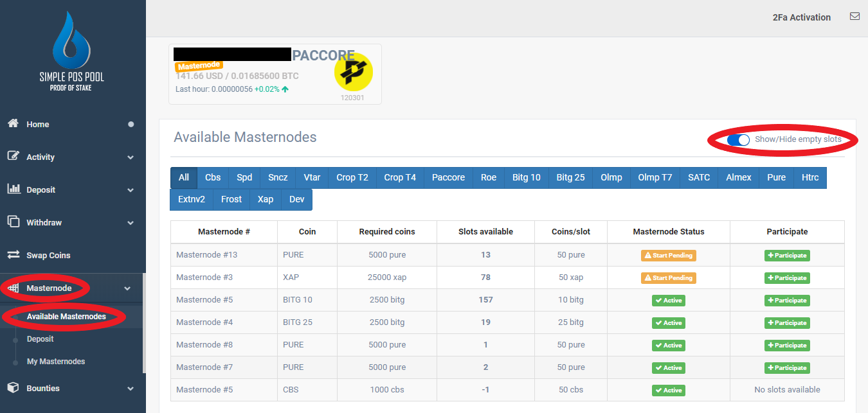Click the Paccore coin logo
The width and height of the screenshot is (868, 413).
click(x=353, y=71)
